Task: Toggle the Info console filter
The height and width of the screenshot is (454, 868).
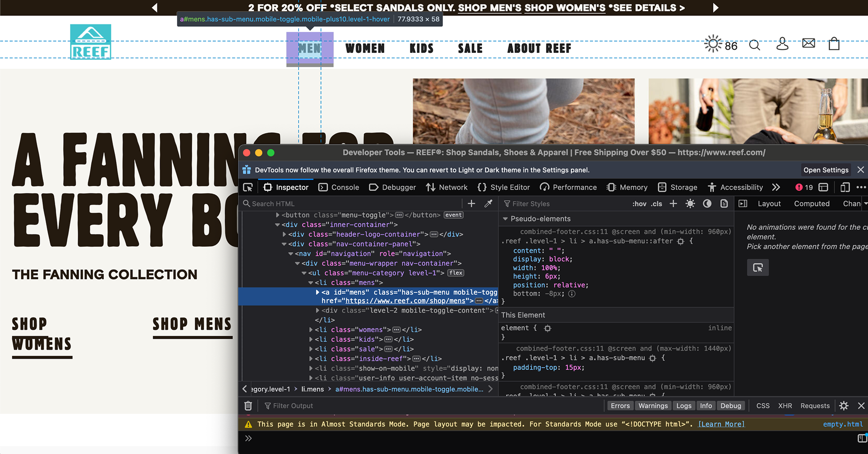Action: tap(706, 406)
